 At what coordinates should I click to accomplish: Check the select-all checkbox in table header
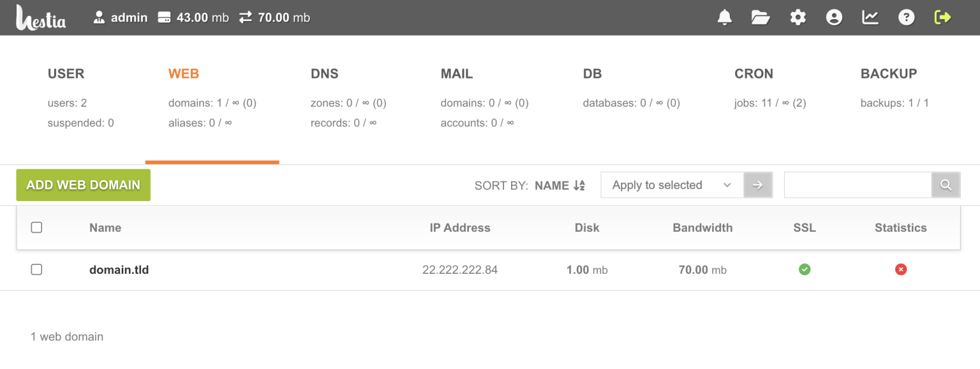(x=36, y=227)
